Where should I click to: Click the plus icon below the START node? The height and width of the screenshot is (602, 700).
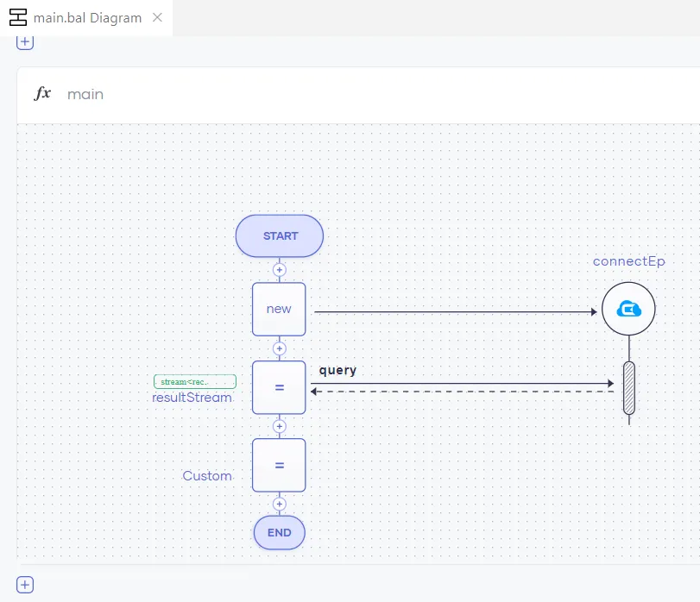pyautogui.click(x=279, y=269)
